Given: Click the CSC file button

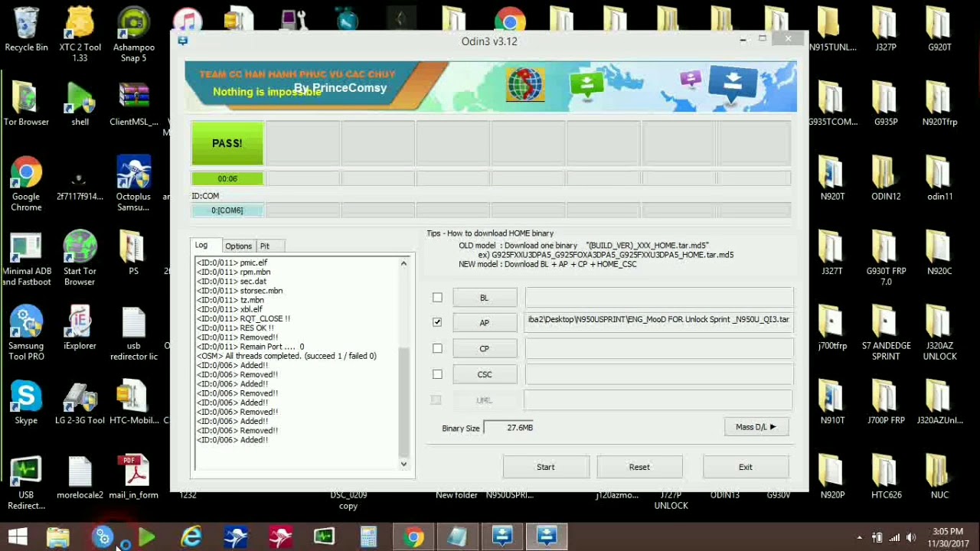Looking at the screenshot, I should (x=485, y=374).
